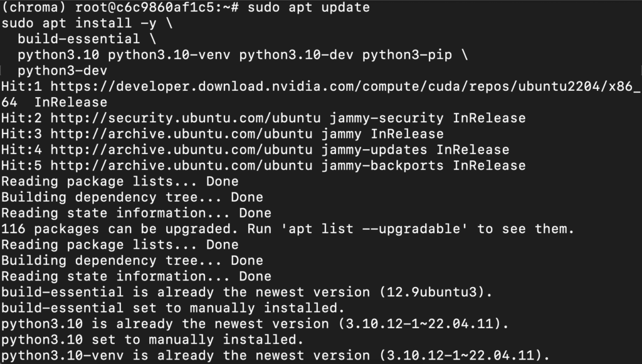Click the (chroma) environment indicator
This screenshot has height=364, width=642.
(x=34, y=8)
